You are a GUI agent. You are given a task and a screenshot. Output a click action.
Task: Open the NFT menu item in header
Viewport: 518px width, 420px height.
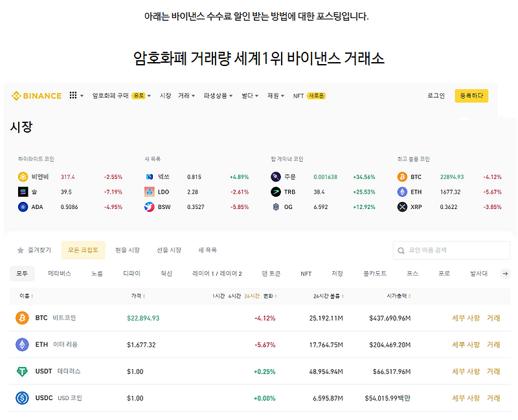pyautogui.click(x=298, y=96)
